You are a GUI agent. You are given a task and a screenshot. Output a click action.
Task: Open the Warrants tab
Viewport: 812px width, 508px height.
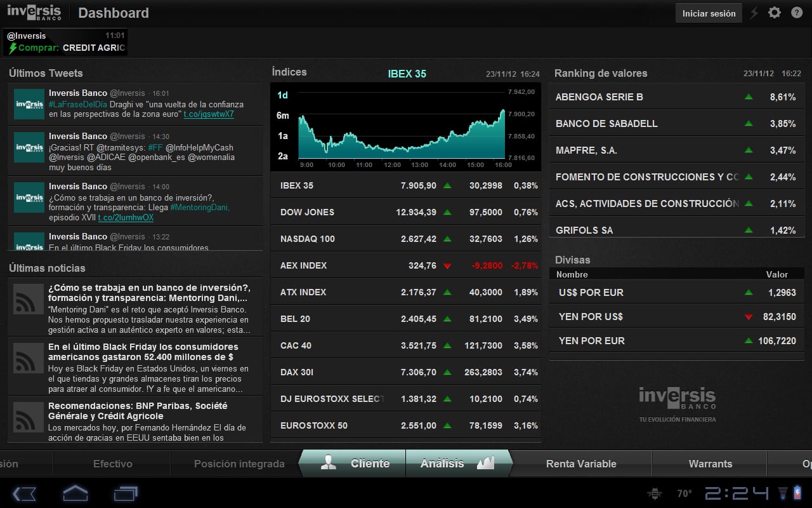click(710, 464)
